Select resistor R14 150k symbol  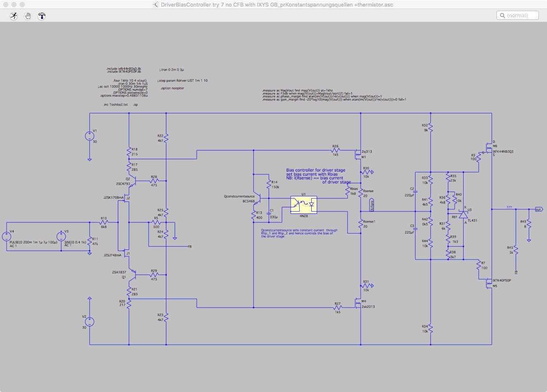[269, 184]
